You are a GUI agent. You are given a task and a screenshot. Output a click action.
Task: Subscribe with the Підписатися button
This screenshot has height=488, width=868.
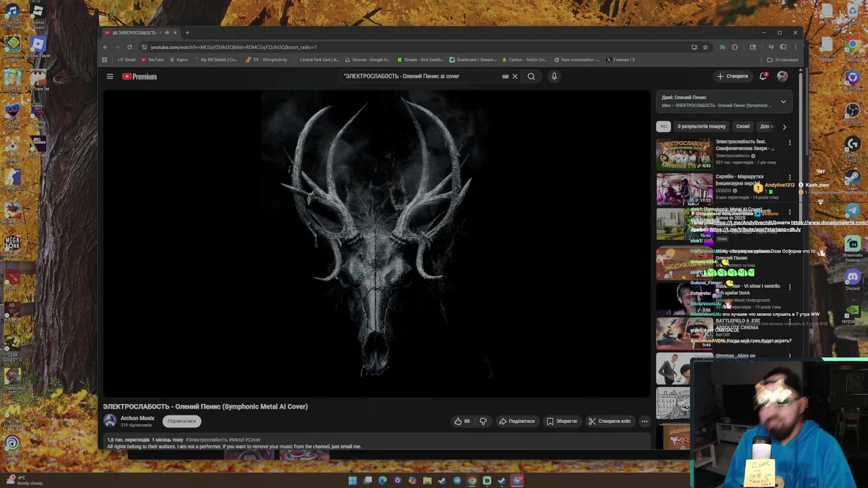click(x=182, y=421)
